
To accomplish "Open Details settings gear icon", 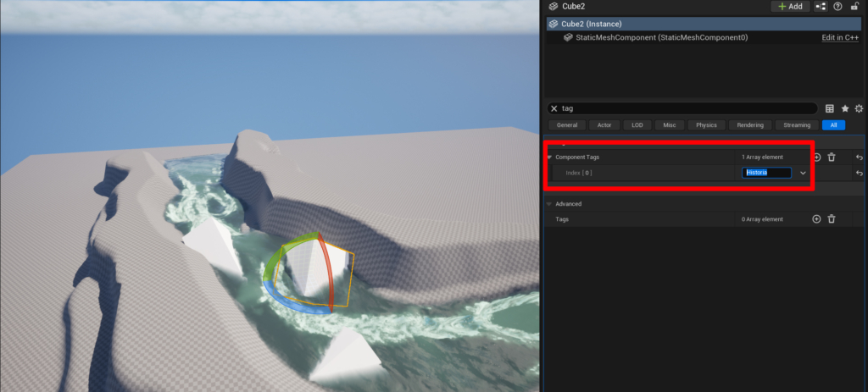I will click(x=859, y=108).
